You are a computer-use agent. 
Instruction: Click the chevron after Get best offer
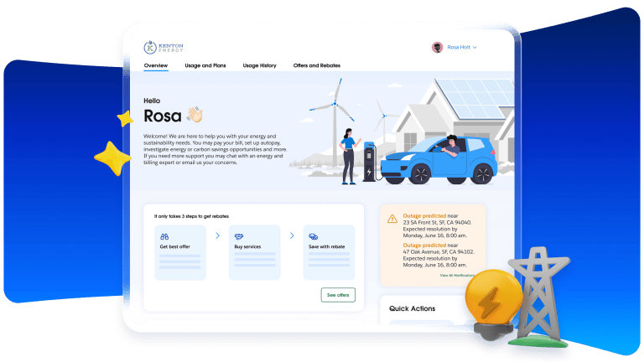(218, 235)
